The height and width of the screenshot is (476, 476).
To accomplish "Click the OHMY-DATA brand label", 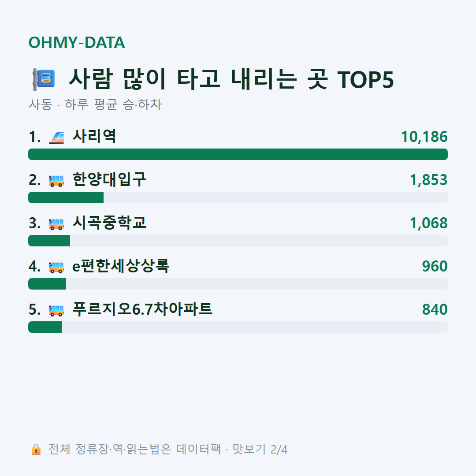I will pyautogui.click(x=77, y=42).
